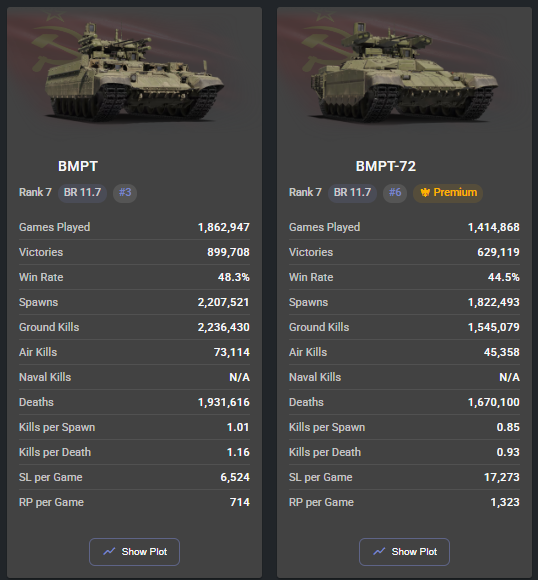The width and height of the screenshot is (538, 580).
Task: Click the chart icon in BMPT Show Plot
Action: pos(109,552)
